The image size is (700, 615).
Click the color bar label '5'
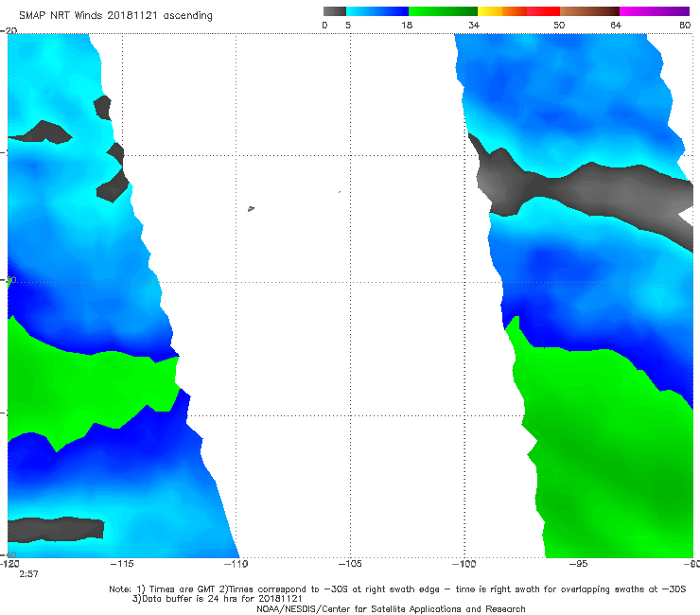click(x=348, y=25)
